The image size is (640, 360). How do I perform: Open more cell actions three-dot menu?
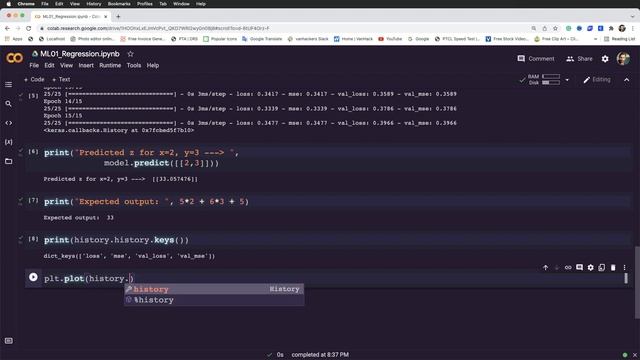(624, 268)
